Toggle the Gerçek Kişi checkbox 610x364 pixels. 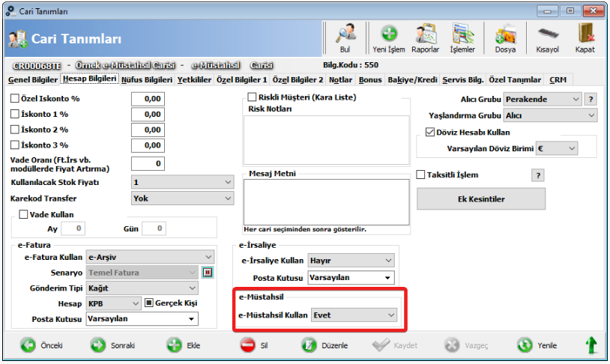[149, 303]
